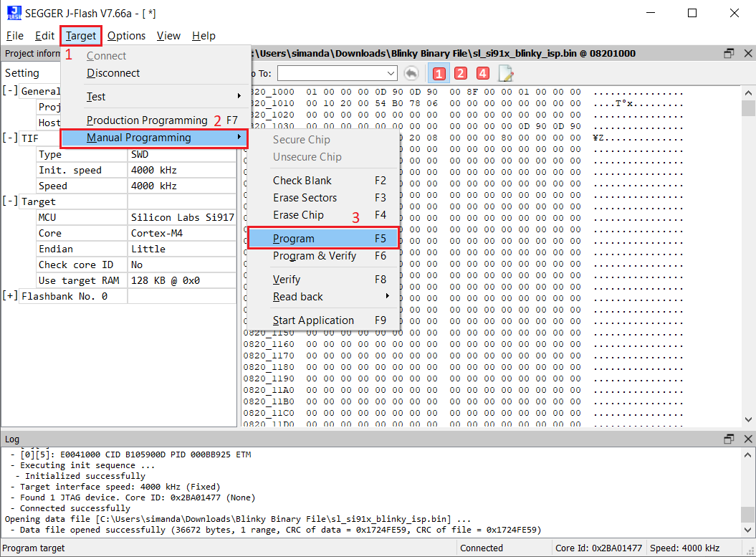Click hex row address 0820_1160
This screenshot has width=756, height=557.
pos(269,344)
